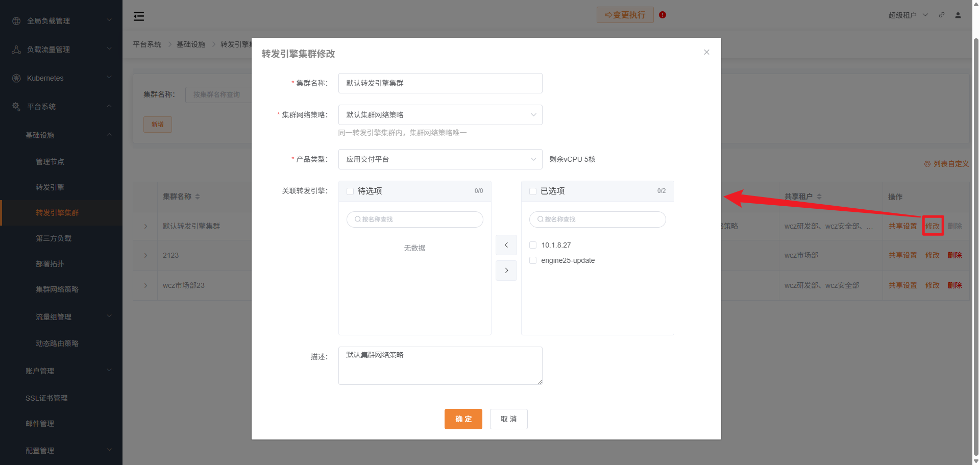Expand the 配置管理 sidebar menu

(109, 450)
